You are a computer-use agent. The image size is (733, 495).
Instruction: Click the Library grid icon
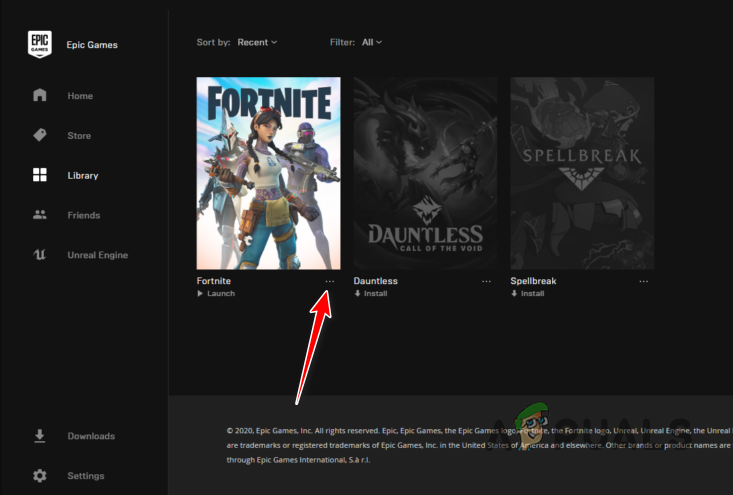click(x=40, y=175)
